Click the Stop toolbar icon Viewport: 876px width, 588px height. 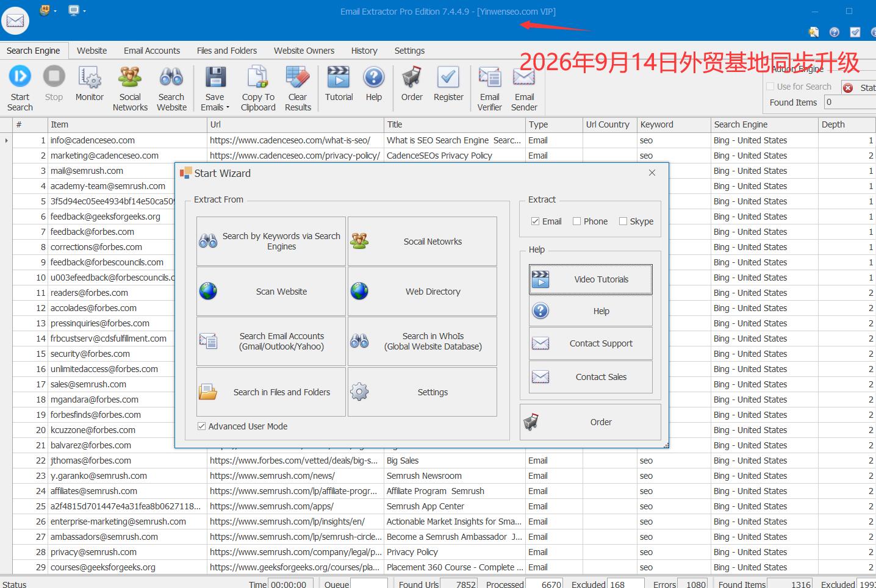tap(54, 77)
